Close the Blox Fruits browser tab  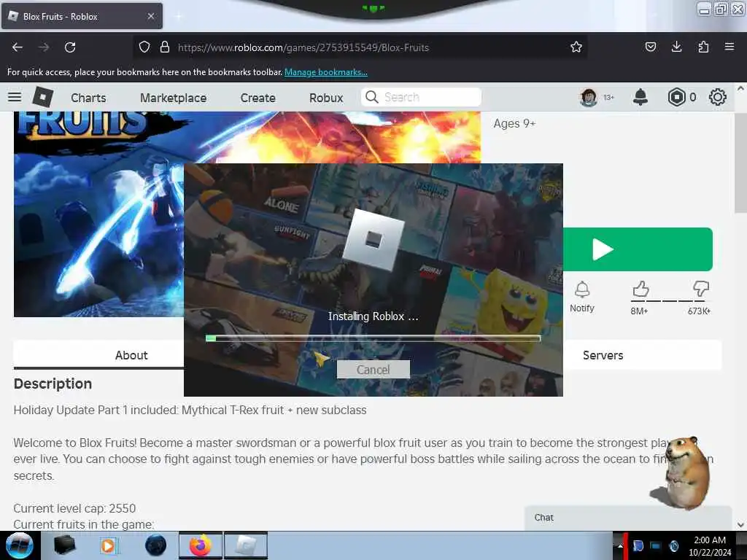151,16
